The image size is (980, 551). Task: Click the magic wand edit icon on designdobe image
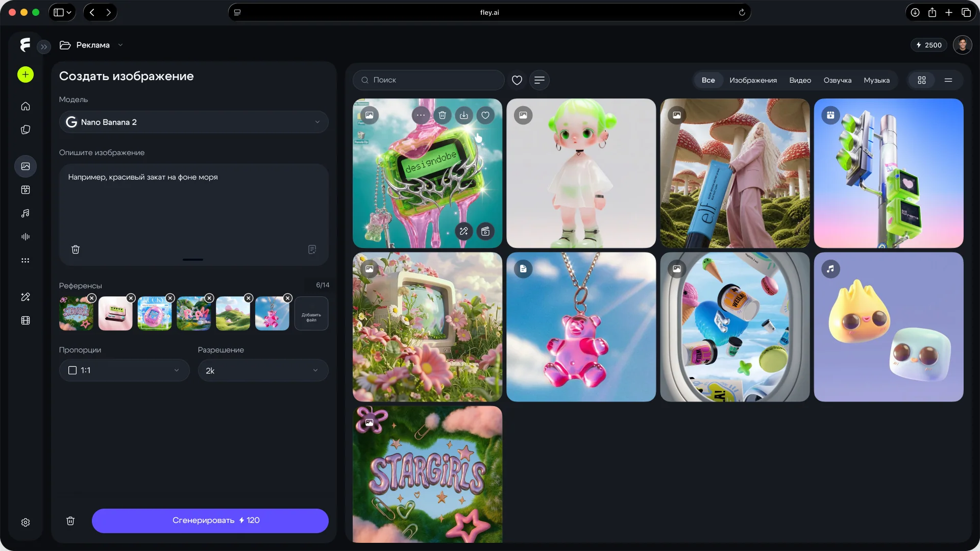[464, 231]
